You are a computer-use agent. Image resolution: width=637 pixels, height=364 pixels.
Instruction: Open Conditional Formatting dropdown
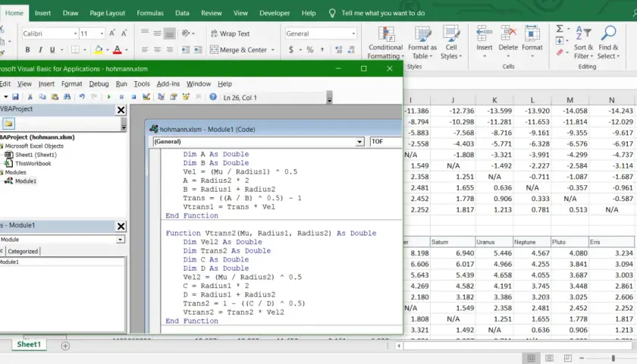pos(385,42)
